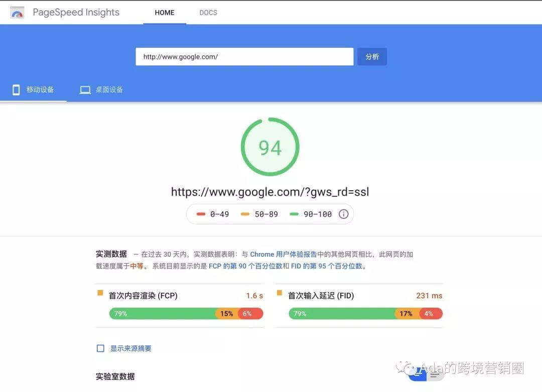Switch to the DOCS tab
Screen dimensions: 542x392
208,13
